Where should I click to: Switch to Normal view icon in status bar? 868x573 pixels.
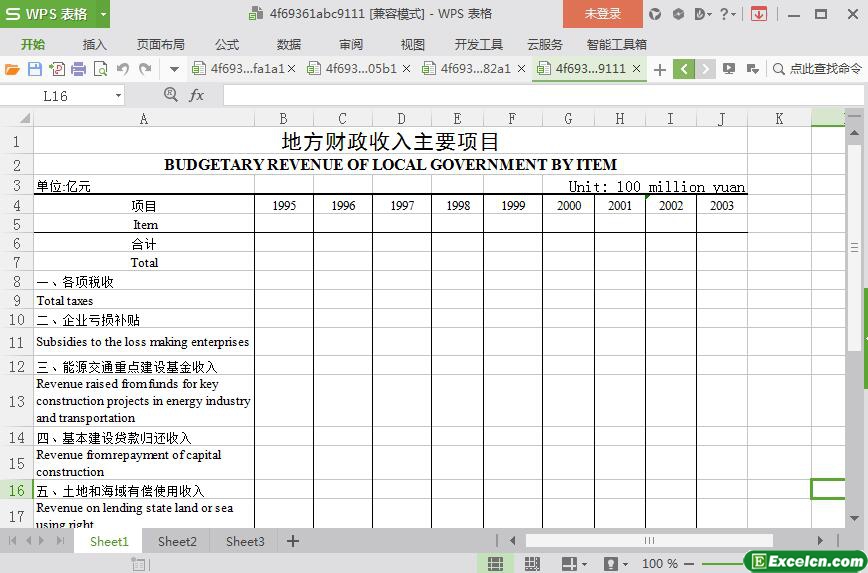coord(495,564)
